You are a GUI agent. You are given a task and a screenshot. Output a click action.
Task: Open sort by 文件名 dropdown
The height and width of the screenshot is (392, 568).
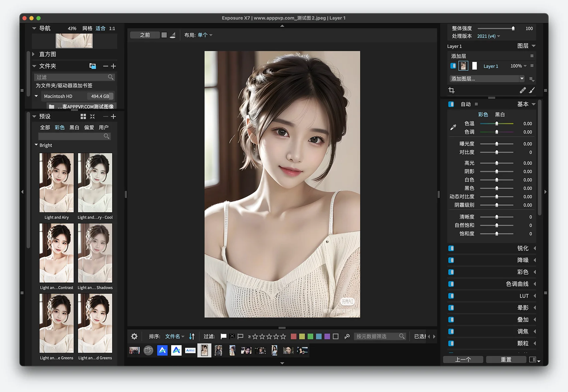pos(175,336)
